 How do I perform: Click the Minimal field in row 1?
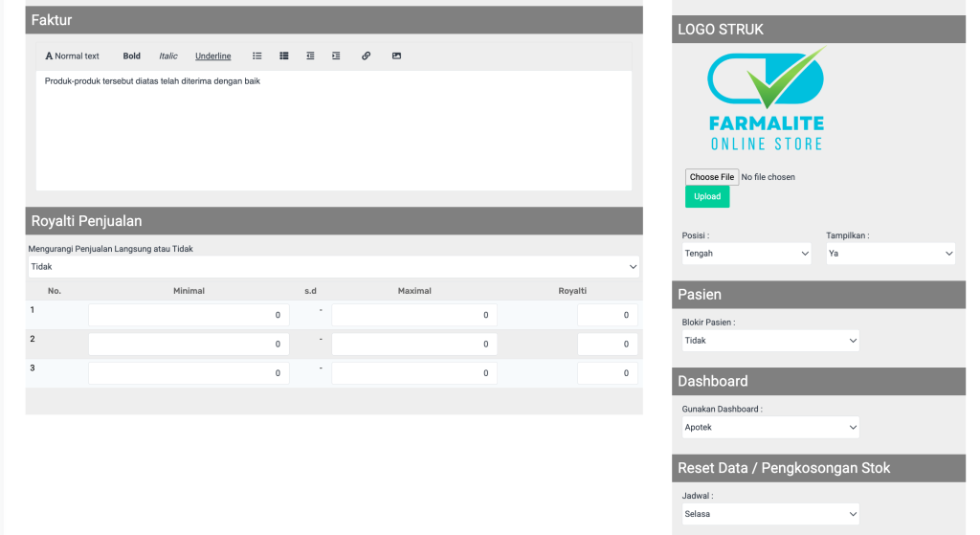[x=189, y=315]
